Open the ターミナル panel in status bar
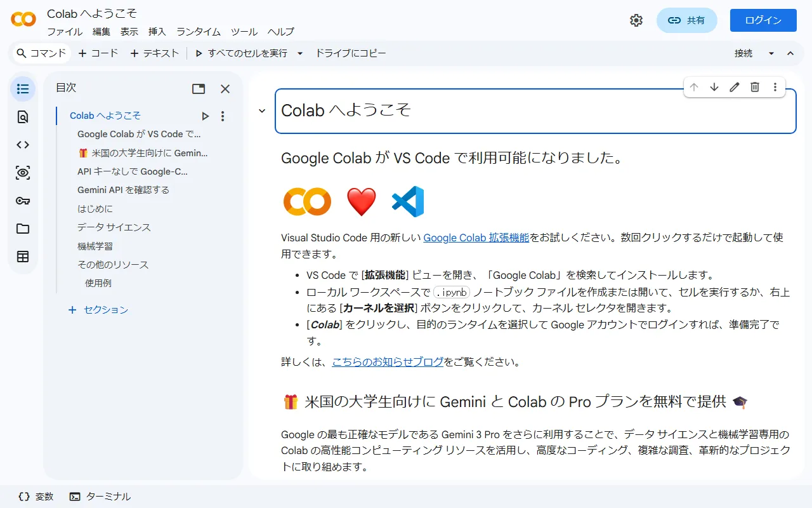The width and height of the screenshot is (812, 508). [x=100, y=497]
